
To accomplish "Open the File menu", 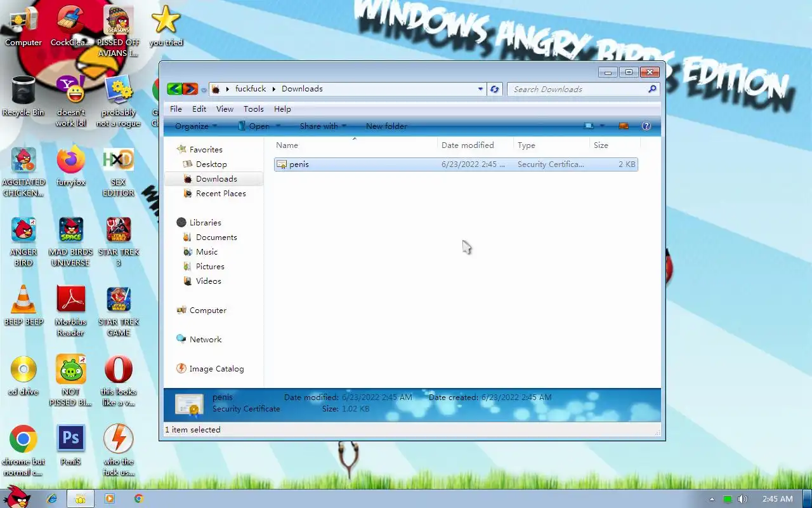I will point(176,109).
